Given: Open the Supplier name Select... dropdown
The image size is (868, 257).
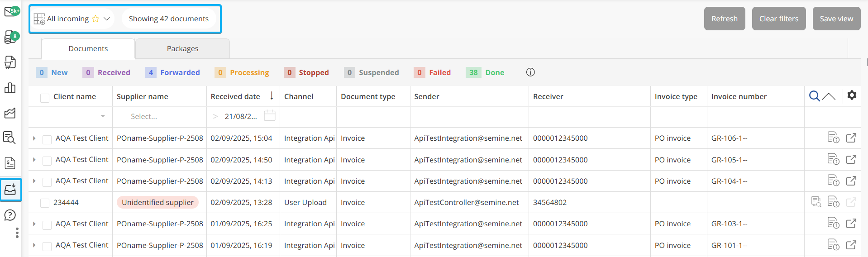Looking at the screenshot, I should 160,116.
